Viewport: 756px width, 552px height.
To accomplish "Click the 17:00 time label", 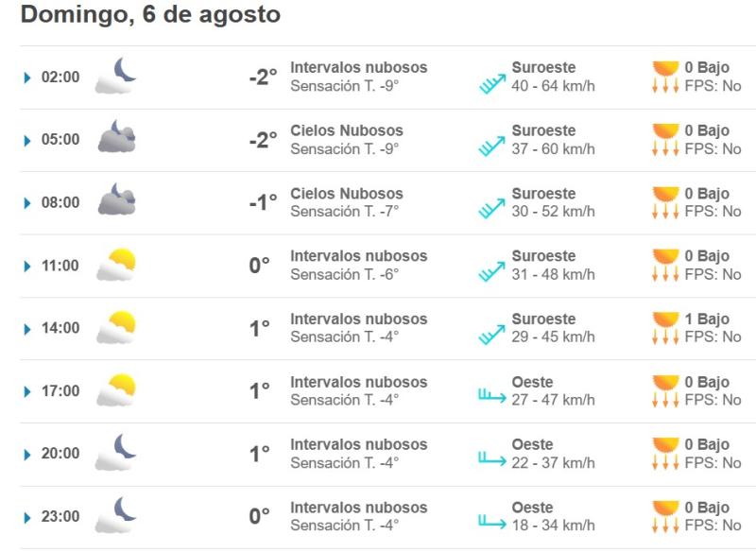I will point(60,392).
